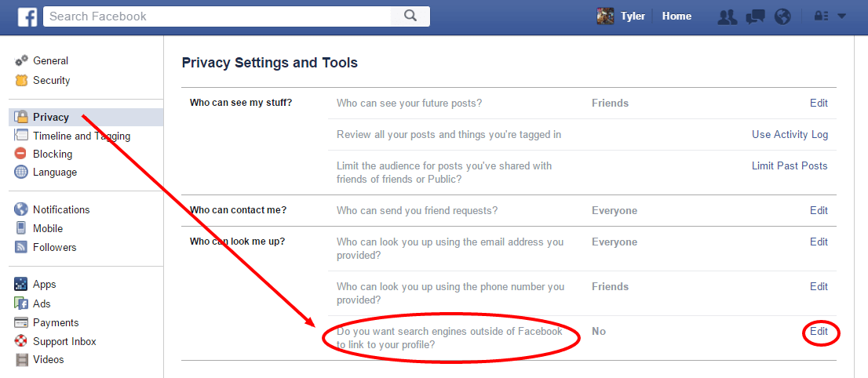Click the Use Activity Log link
Screen dimensions: 868x378
790,134
